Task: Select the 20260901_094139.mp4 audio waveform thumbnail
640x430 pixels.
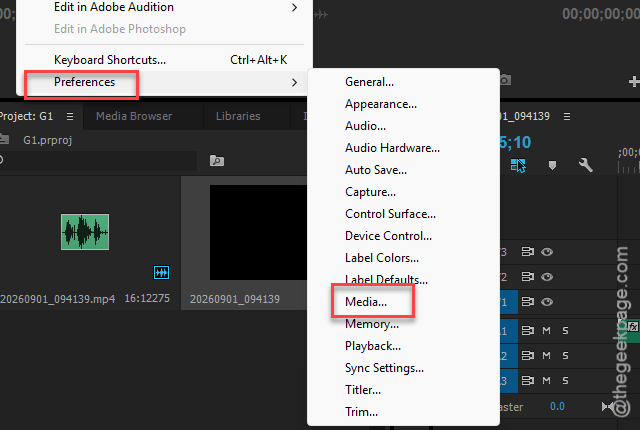Action: coord(85,232)
